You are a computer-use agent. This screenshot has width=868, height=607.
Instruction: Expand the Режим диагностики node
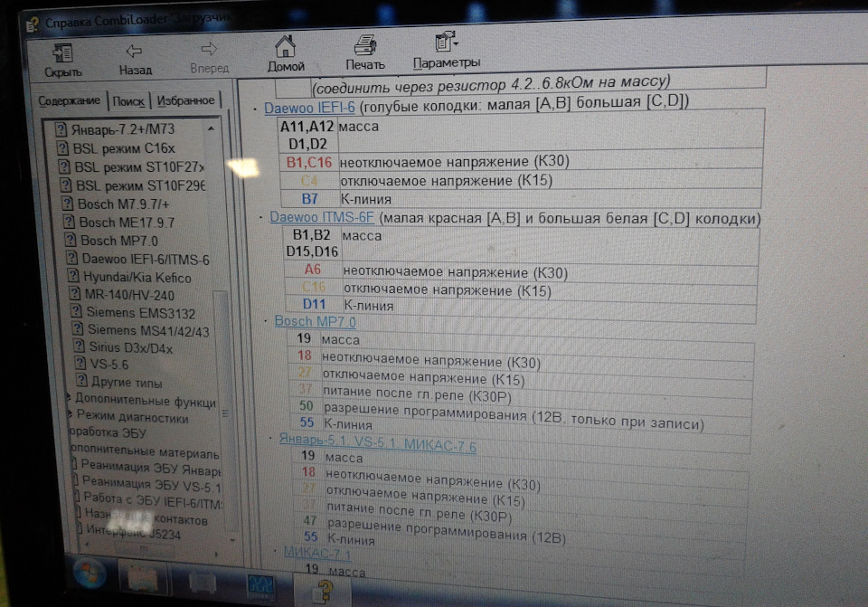[71, 414]
